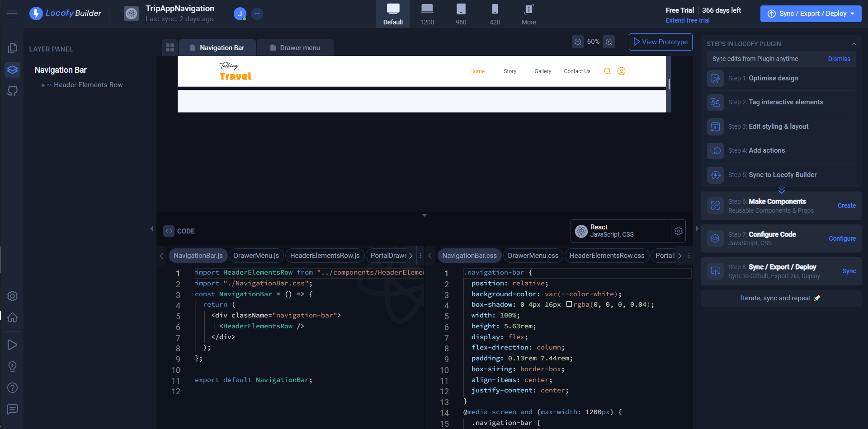This screenshot has width=868, height=429.
Task: Switch preview to 420 mobile width
Action: point(495,14)
